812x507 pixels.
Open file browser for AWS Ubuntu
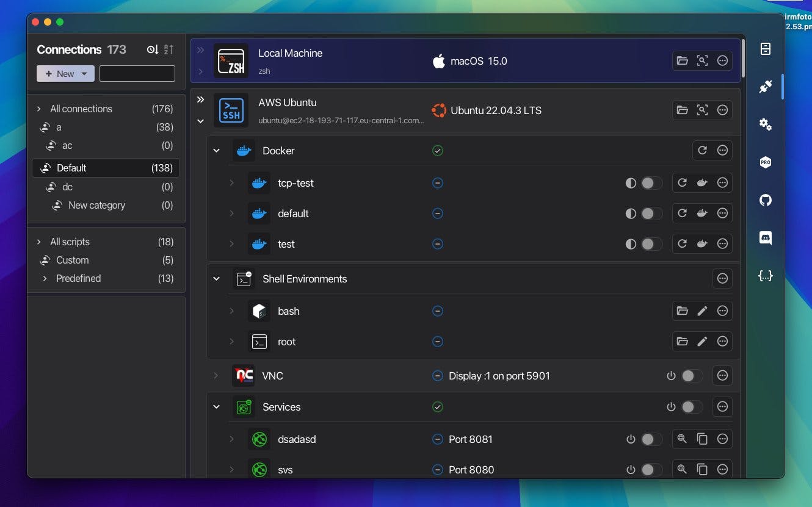(683, 110)
